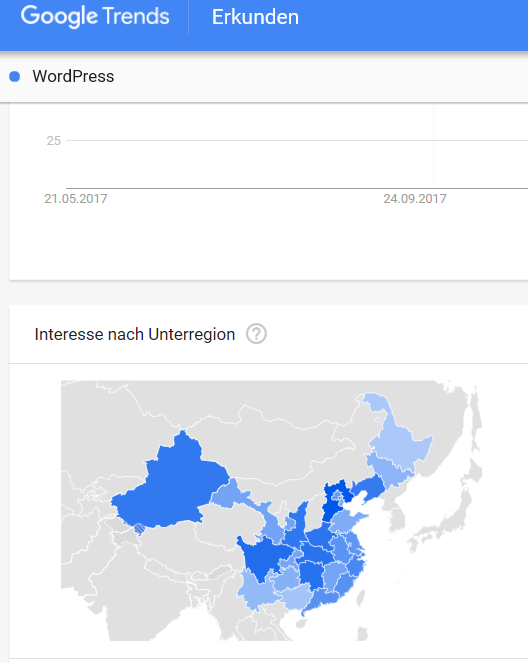The height and width of the screenshot is (663, 528).
Task: Click the Interesse nach Unterregion heading
Action: pyautogui.click(x=135, y=334)
